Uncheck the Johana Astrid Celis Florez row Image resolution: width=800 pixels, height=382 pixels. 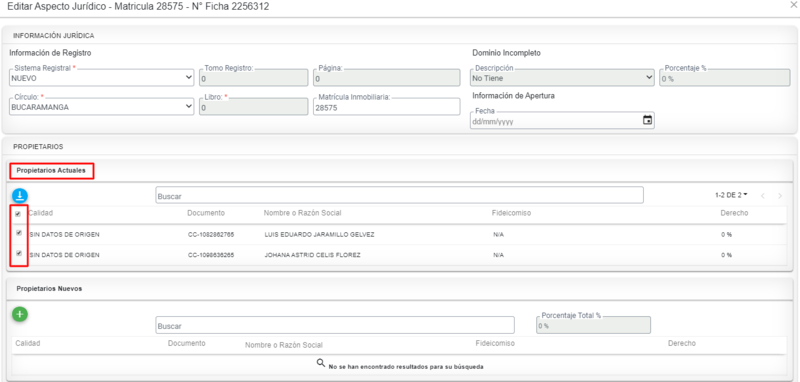click(19, 253)
